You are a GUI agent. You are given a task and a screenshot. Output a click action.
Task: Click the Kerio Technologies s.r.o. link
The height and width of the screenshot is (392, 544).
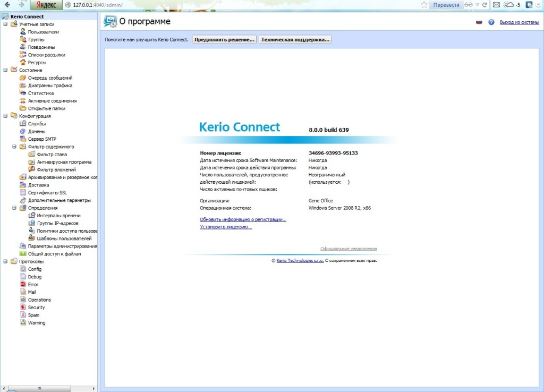[300, 260]
